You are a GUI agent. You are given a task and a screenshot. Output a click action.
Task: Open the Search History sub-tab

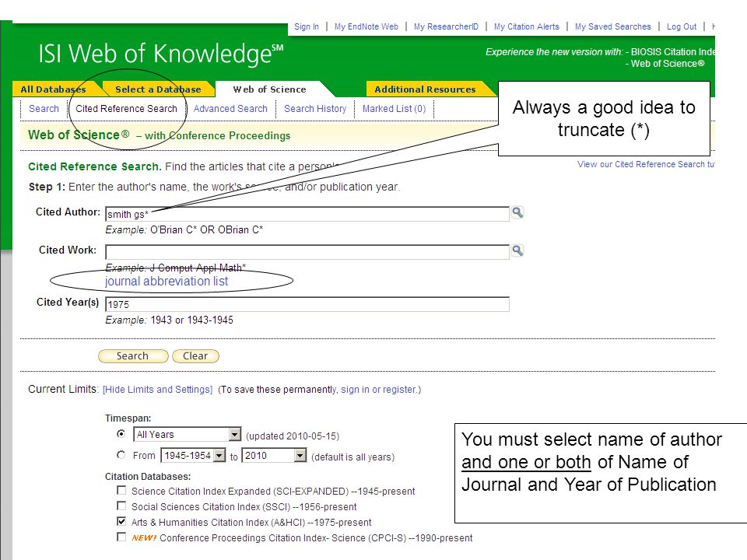[x=315, y=109]
